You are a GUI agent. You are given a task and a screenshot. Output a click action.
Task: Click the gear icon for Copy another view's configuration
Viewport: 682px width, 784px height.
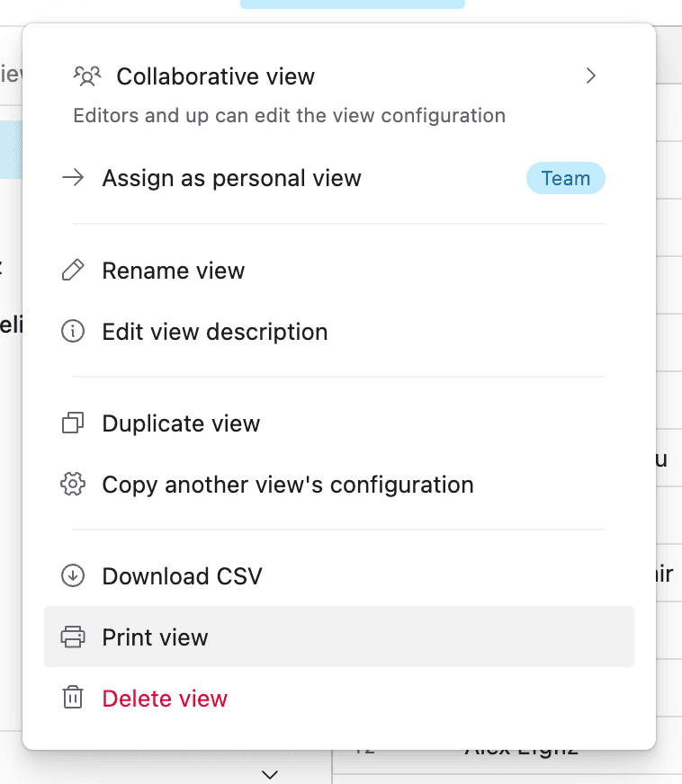coord(72,485)
